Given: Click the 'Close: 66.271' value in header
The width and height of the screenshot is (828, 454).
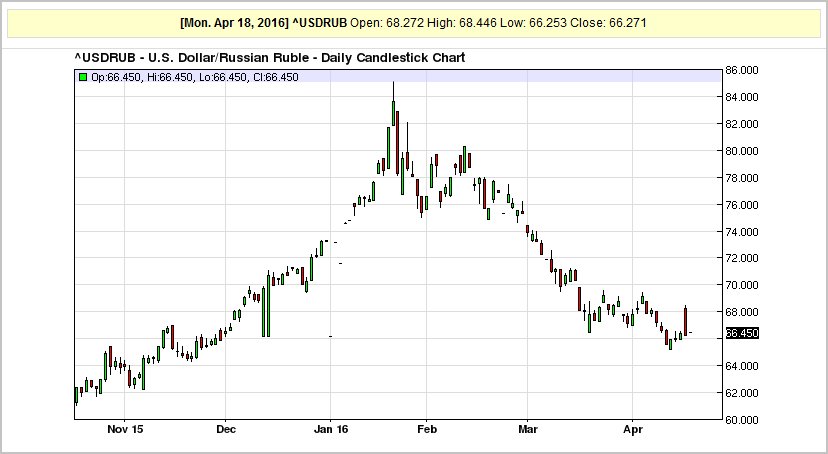Looking at the screenshot, I should (608, 23).
